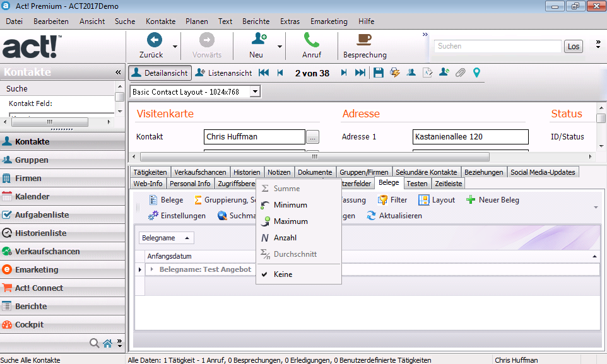607x364 pixels.
Task: Open Act! Connect in the sidebar
Action: tap(62, 288)
